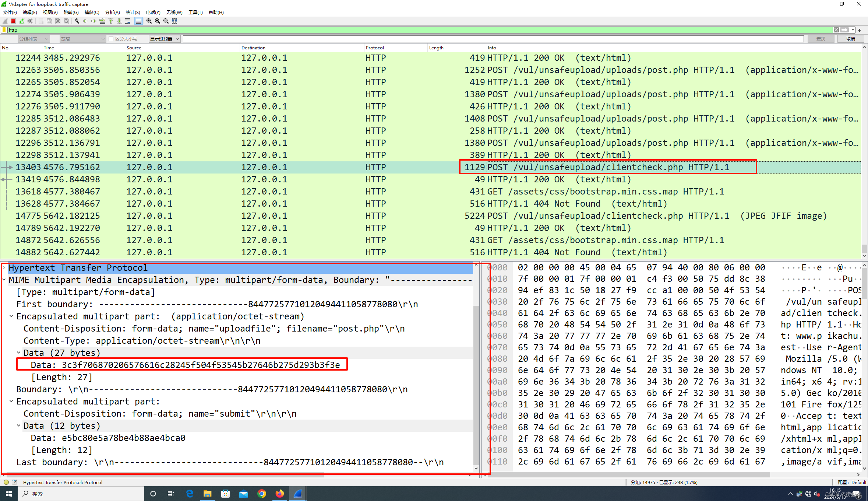Viewport: 868px width, 501px height.
Task: Clear the http display filter
Action: click(x=836, y=30)
